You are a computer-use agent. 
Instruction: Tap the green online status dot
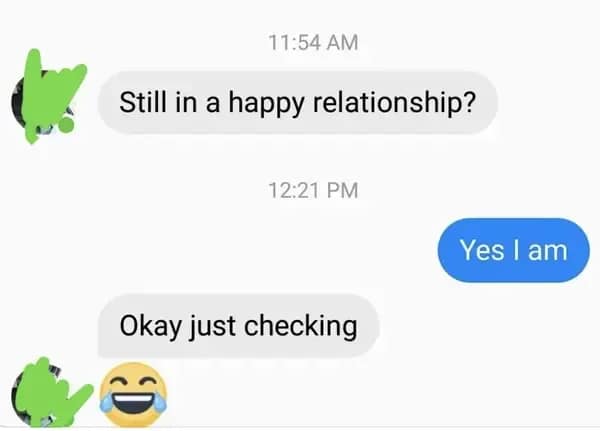coord(66,124)
